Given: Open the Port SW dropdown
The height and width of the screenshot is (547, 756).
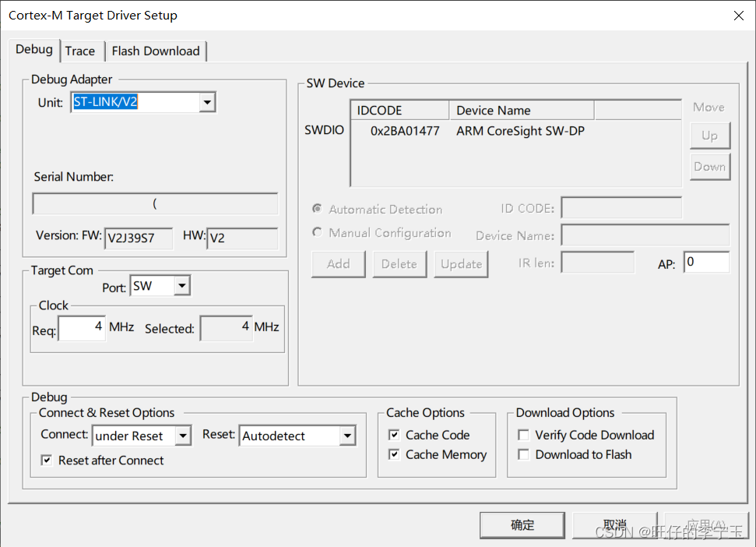Looking at the screenshot, I should click(181, 285).
